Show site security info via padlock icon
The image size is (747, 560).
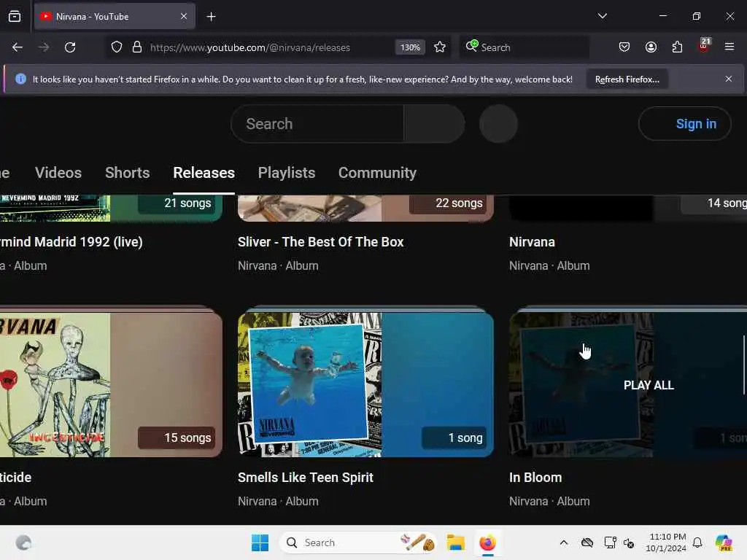point(137,47)
